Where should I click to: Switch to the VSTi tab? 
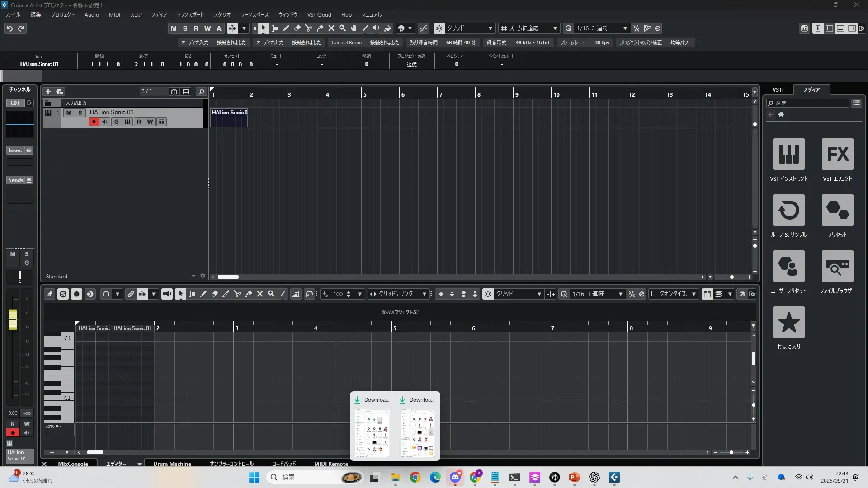pos(778,90)
